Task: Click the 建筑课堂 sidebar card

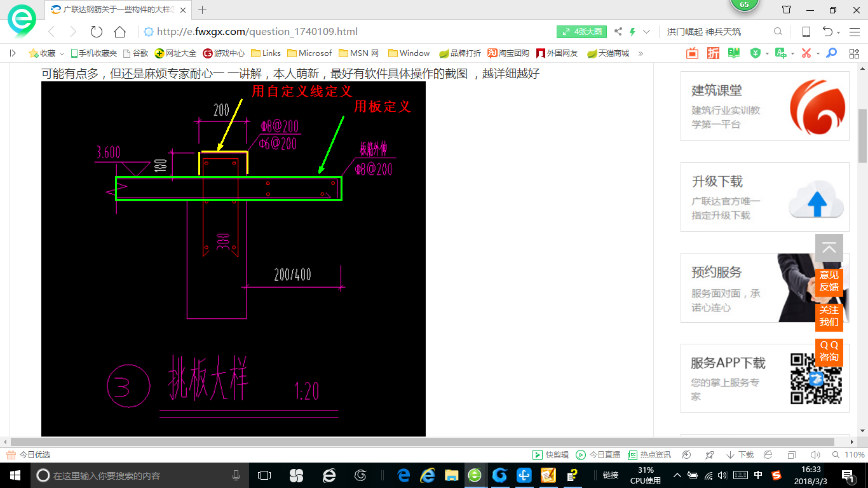Action: (x=765, y=106)
